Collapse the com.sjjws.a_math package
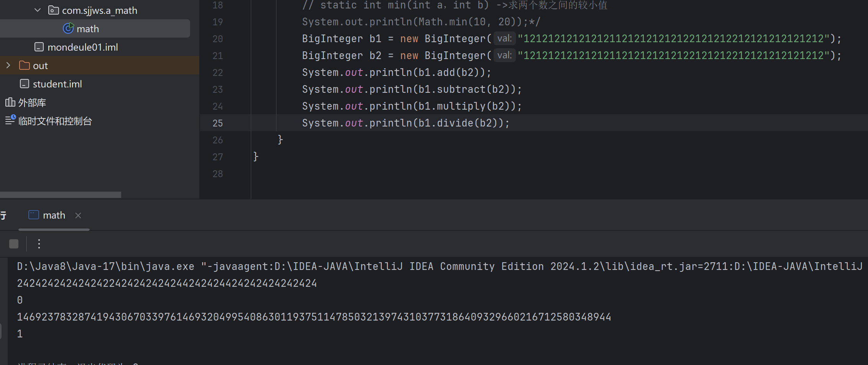Image resolution: width=868 pixels, height=365 pixels. [x=38, y=10]
